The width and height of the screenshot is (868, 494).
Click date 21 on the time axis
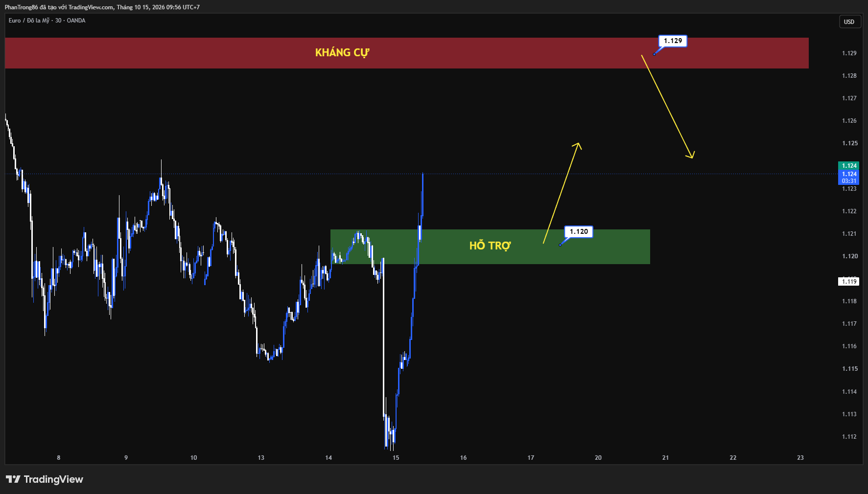tap(666, 458)
